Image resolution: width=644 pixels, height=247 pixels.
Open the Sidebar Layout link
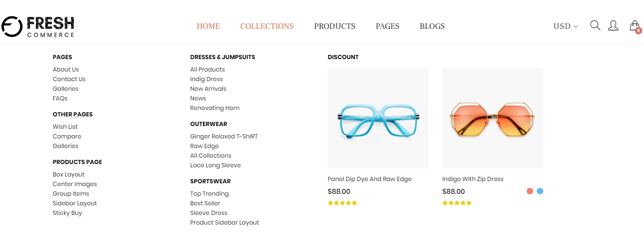click(x=75, y=203)
